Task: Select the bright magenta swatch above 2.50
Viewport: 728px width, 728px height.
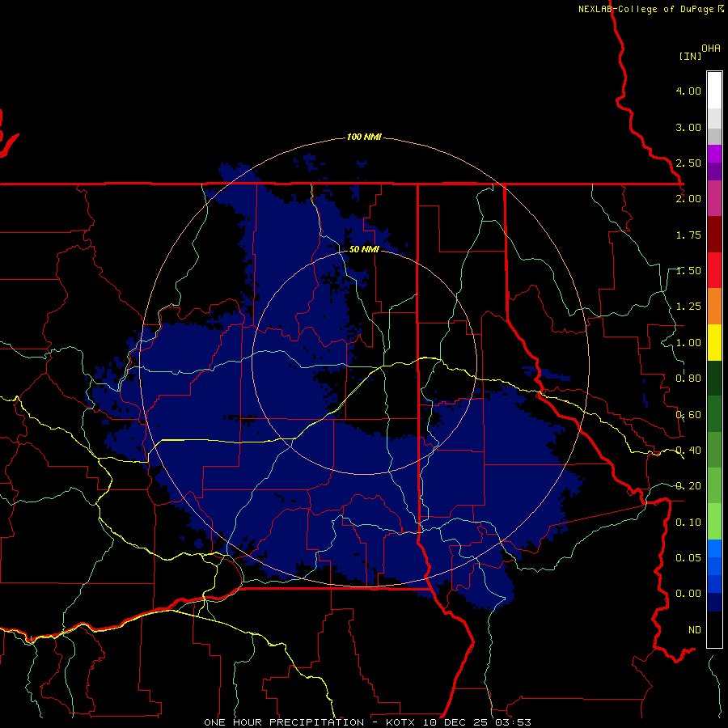Action: (714, 154)
